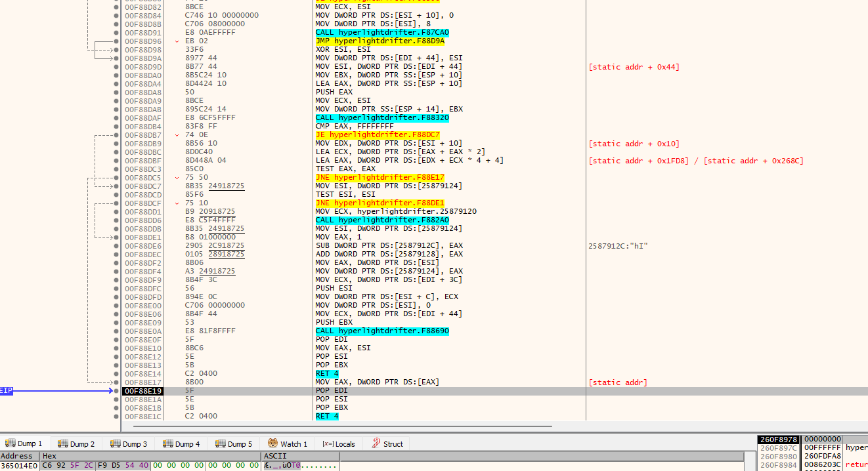The image size is (868, 471).
Task: Select CALL hyperlightdrifter.F88690 instruction
Action: tap(382, 331)
